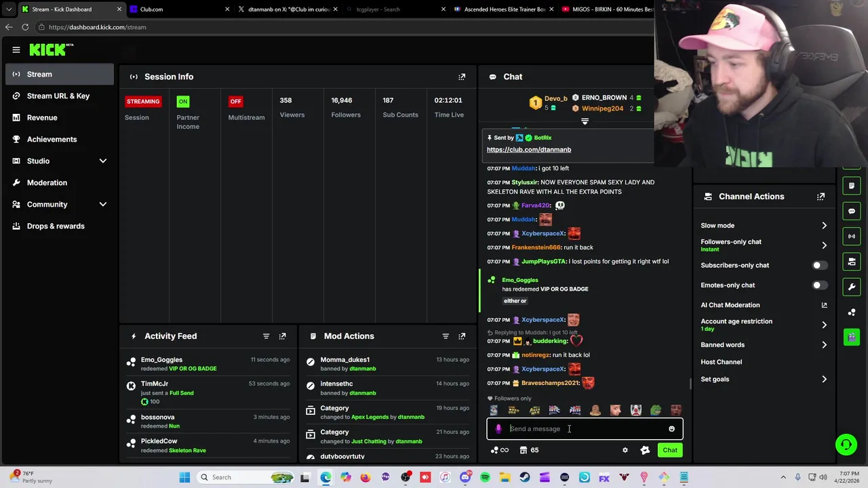Image resolution: width=868 pixels, height=488 pixels.
Task: Expand the Studio sidebar section
Action: [103, 161]
